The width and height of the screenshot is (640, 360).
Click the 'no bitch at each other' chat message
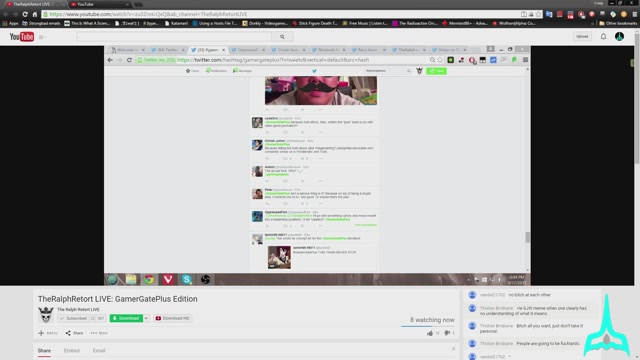(x=529, y=295)
